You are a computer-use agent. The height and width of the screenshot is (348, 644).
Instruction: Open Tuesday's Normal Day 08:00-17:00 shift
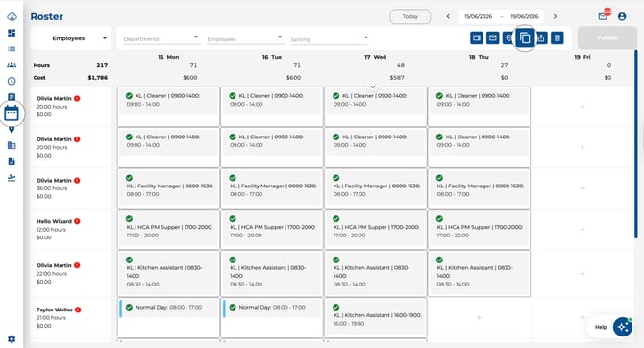pyautogui.click(x=272, y=309)
